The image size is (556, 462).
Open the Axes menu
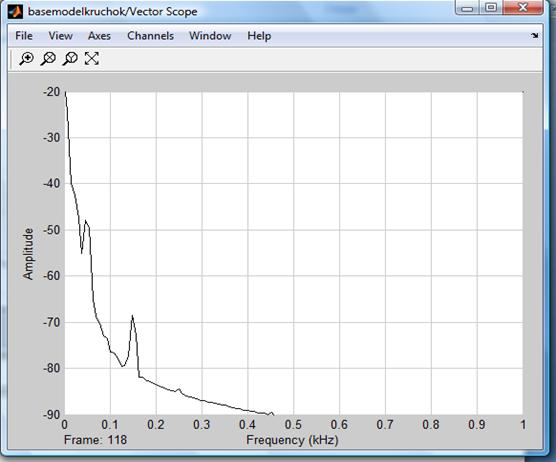click(x=99, y=36)
